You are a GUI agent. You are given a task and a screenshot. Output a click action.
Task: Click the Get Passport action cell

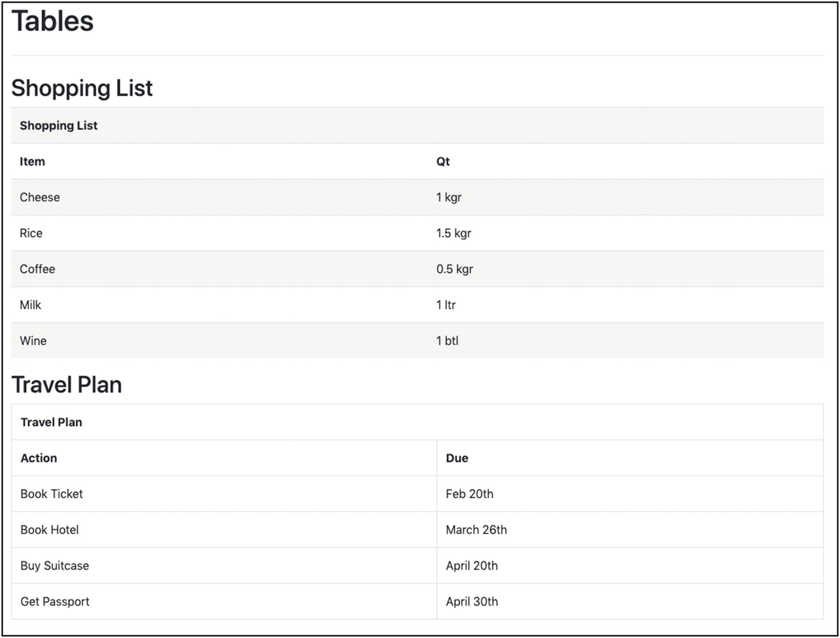coord(55,601)
